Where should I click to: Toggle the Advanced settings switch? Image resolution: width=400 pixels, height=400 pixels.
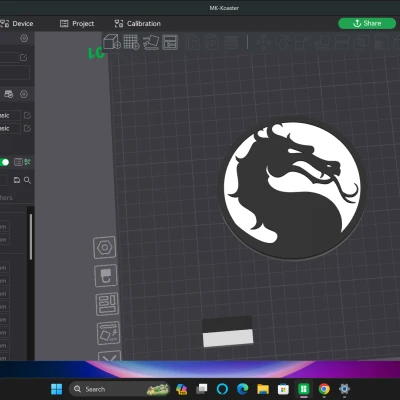(4, 162)
